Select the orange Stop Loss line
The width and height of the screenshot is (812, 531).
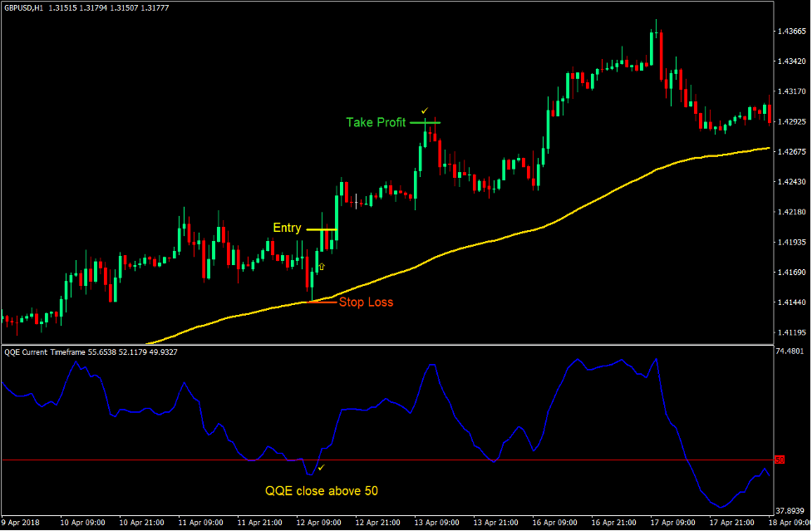[x=319, y=302]
